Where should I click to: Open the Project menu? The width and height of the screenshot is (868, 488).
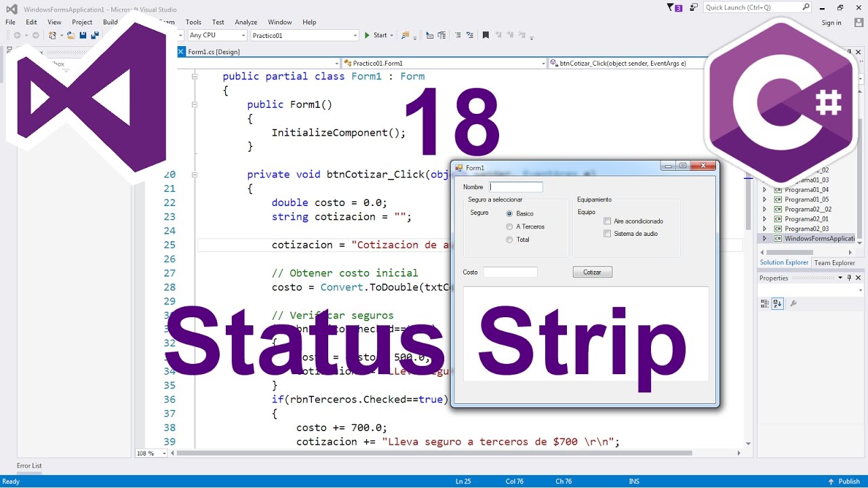[82, 22]
